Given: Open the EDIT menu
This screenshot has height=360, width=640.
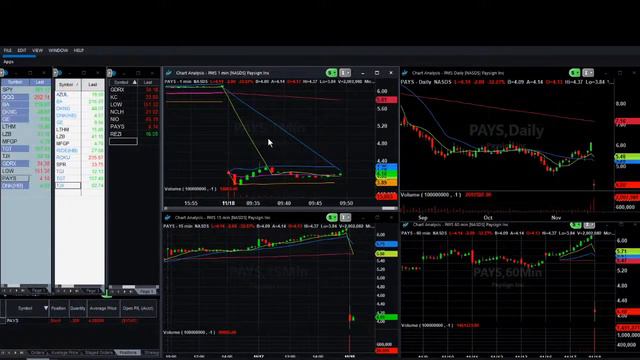Looking at the screenshot, I should [22, 51].
